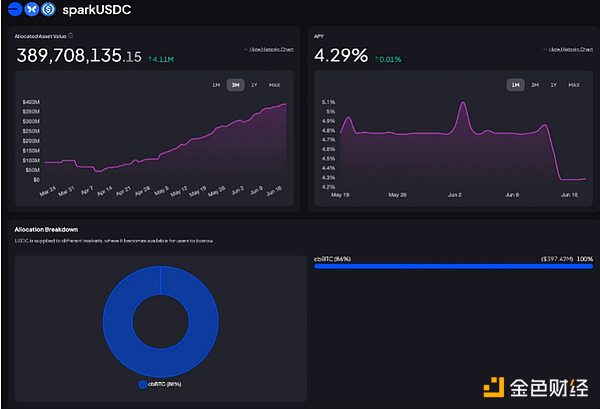Switch APY chart to 3M range
Image resolution: width=600 pixels, height=409 pixels.
coord(535,85)
